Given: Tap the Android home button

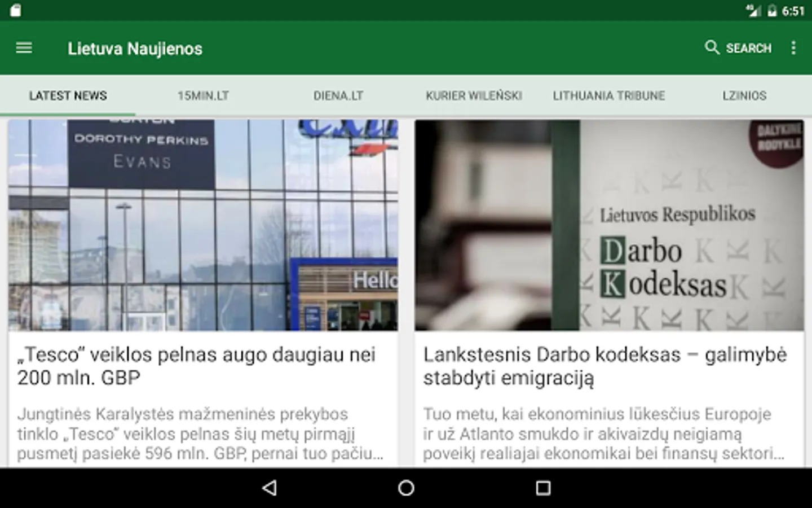Looking at the screenshot, I should click(406, 488).
